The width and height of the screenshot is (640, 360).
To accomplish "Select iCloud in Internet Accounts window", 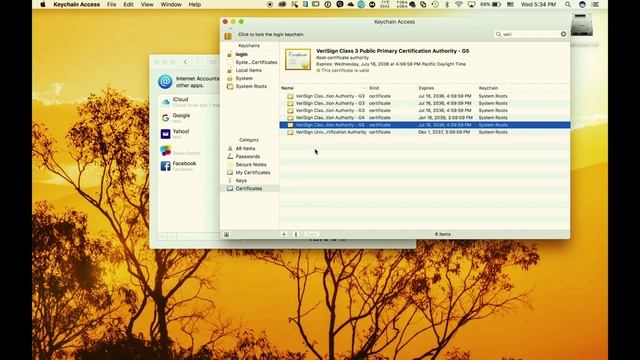I will tap(189, 102).
